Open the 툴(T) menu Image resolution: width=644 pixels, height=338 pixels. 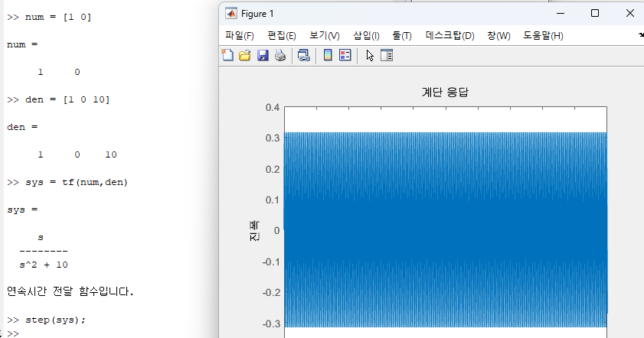click(402, 36)
